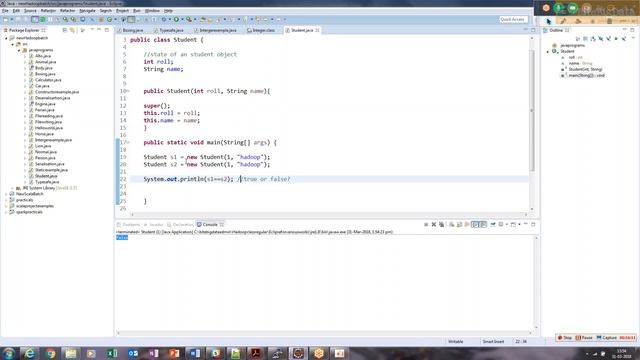640x360 pixels.
Task: Select Helloworld.java in Package Explorer
Action: point(49,128)
